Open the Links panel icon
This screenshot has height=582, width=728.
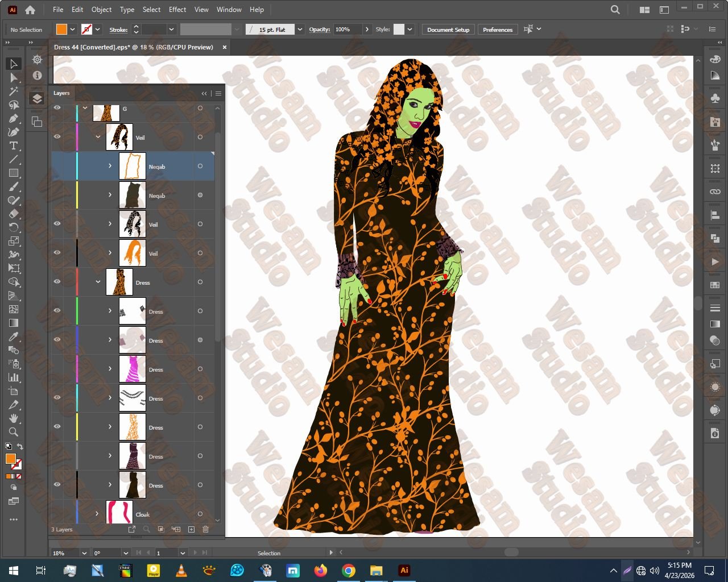(x=715, y=192)
